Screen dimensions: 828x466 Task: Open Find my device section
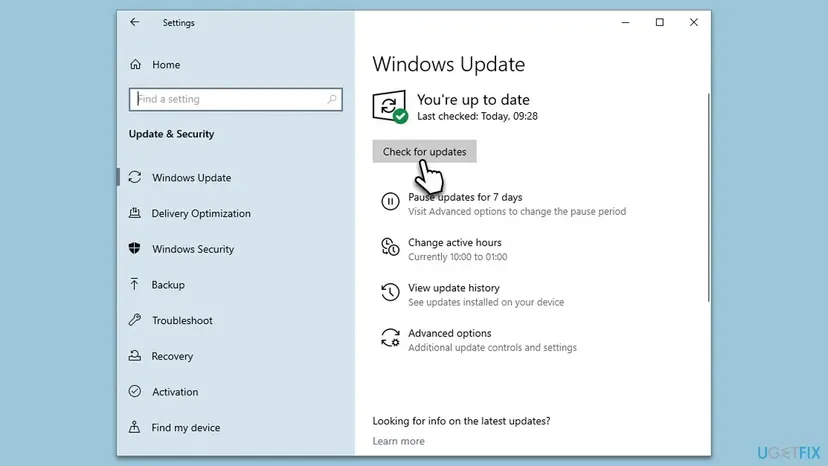pyautogui.click(x=186, y=427)
